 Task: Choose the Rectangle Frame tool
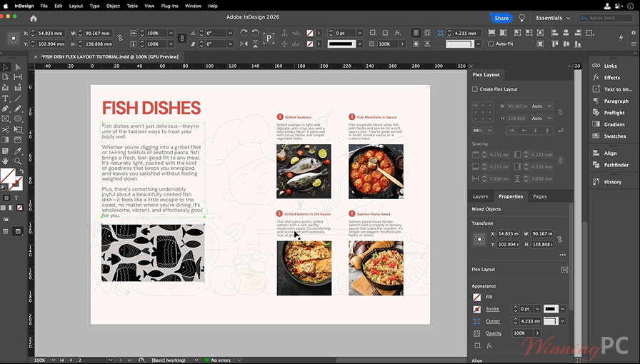(6, 119)
